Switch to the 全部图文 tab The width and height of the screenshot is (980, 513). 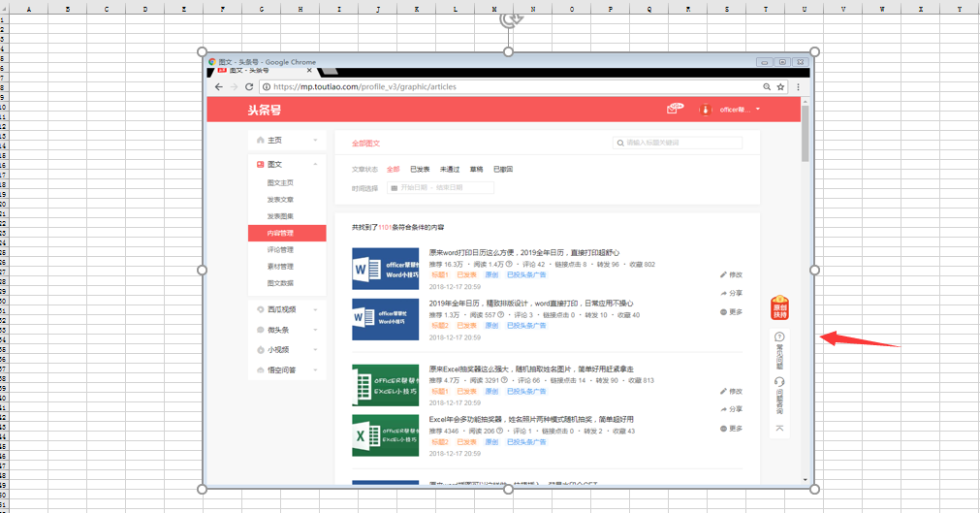(x=365, y=144)
